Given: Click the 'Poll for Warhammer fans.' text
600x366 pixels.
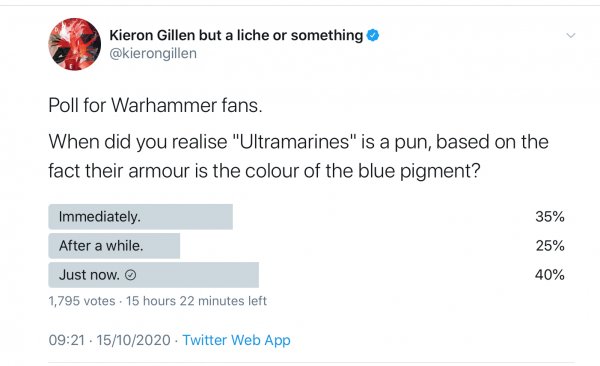Looking at the screenshot, I should click(155, 105).
